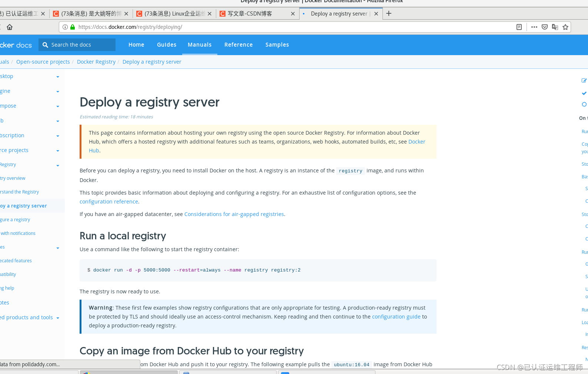Close the 'Linux企业运维' tab

pyautogui.click(x=210, y=14)
